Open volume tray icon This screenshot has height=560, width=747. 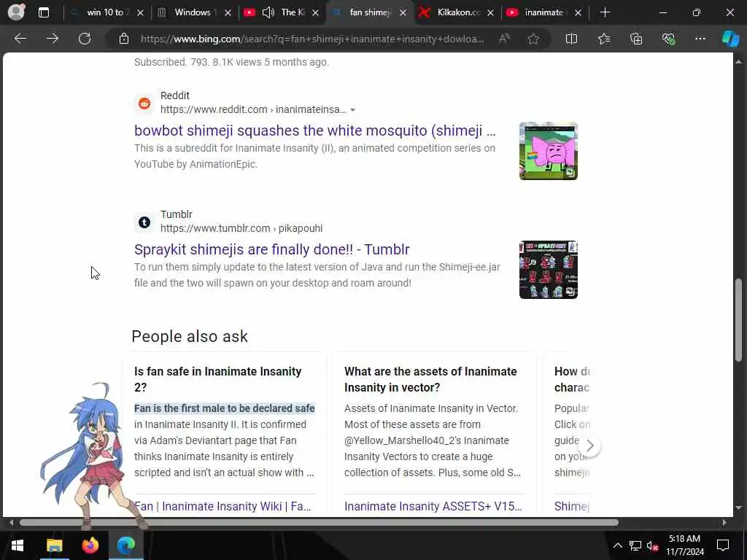coord(652,545)
